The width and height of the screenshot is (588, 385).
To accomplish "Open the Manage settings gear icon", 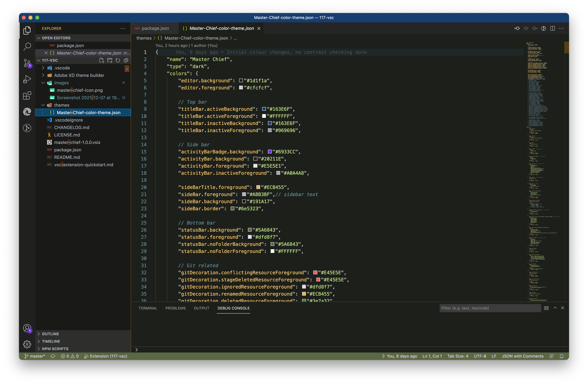I will tap(27, 344).
